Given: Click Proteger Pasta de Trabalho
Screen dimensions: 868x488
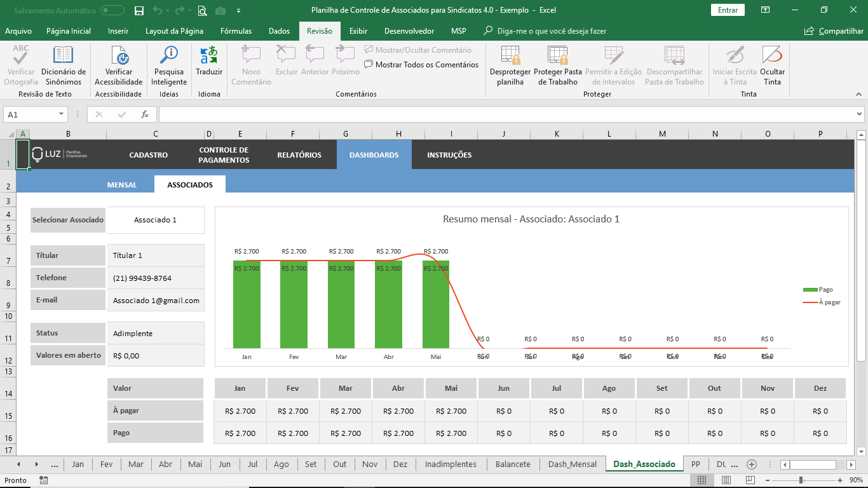Looking at the screenshot, I should tap(558, 56).
